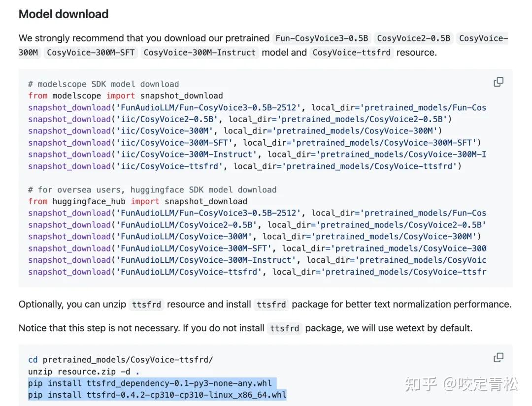Click the Model download heading
The height and width of the screenshot is (406, 532).
64,14
